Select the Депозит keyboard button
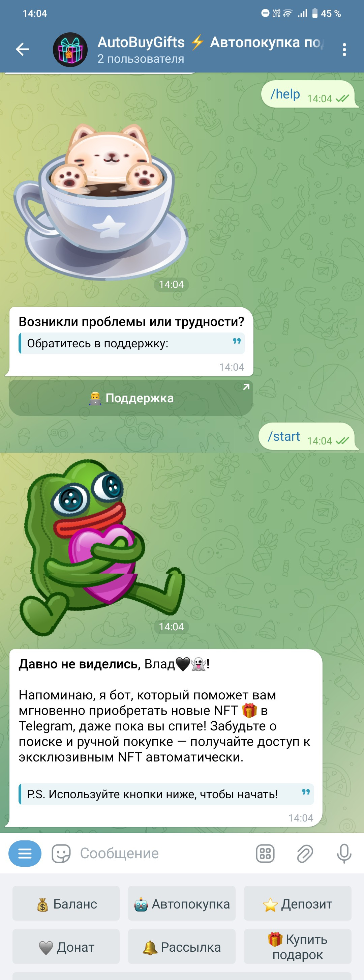Image resolution: width=364 pixels, height=980 pixels. tap(298, 903)
